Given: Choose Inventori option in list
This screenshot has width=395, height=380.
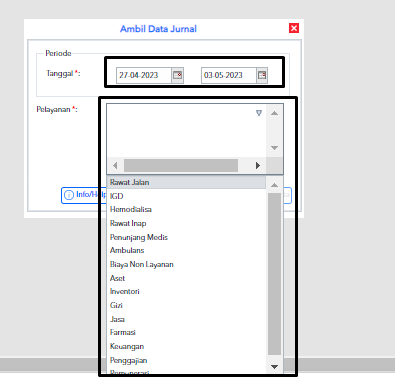Looking at the screenshot, I should pos(186,291).
